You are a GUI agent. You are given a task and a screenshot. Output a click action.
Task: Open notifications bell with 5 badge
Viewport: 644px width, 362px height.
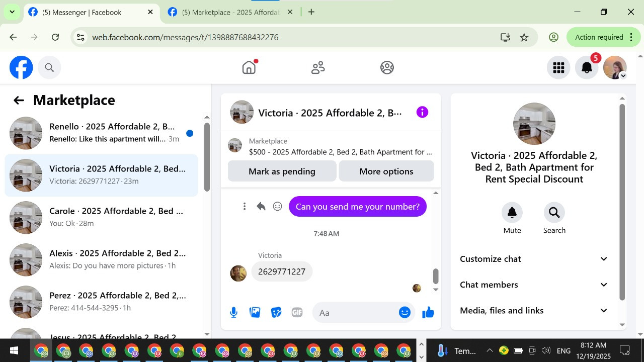click(587, 67)
